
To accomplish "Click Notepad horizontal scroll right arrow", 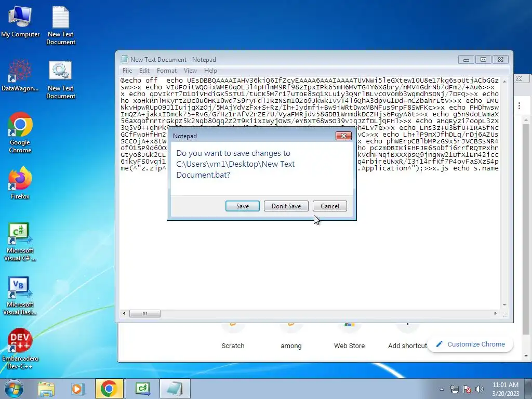I will (x=495, y=313).
